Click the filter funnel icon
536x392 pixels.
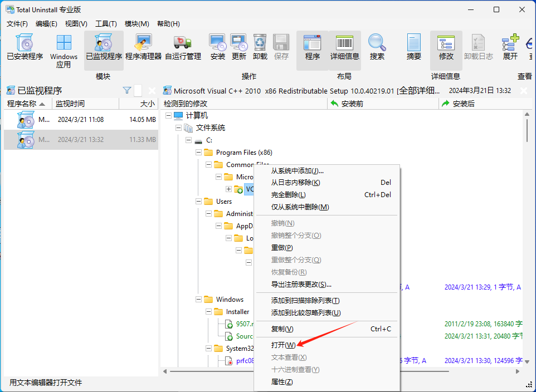[127, 90]
